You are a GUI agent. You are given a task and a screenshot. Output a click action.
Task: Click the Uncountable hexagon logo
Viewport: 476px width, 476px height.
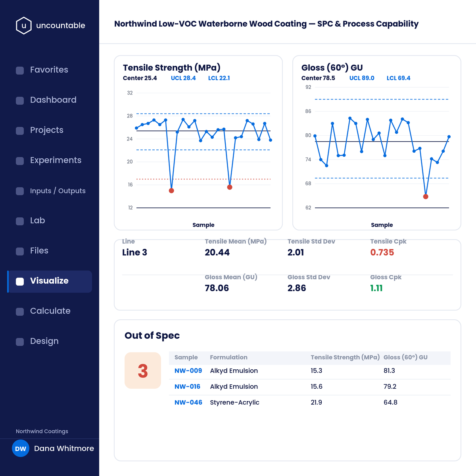pos(24,25)
